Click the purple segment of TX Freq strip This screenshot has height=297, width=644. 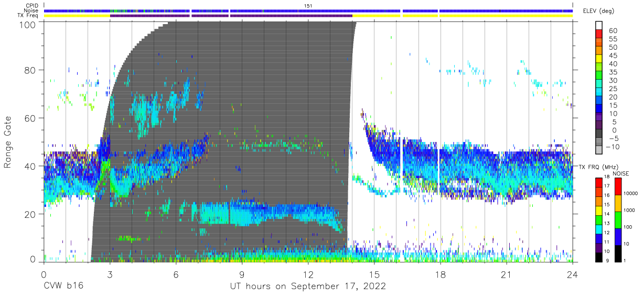[x=231, y=16]
